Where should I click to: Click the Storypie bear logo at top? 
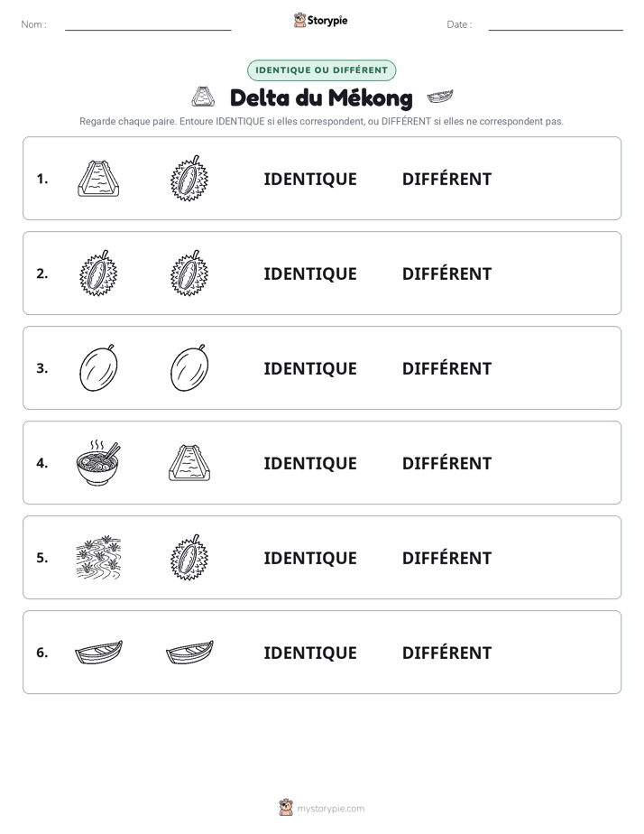click(299, 20)
